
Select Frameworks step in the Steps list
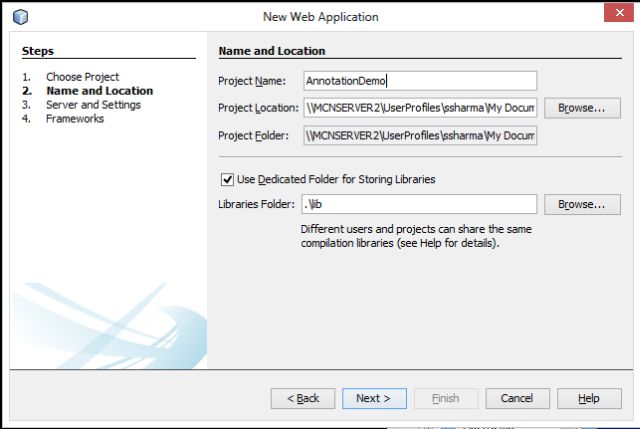(x=75, y=119)
